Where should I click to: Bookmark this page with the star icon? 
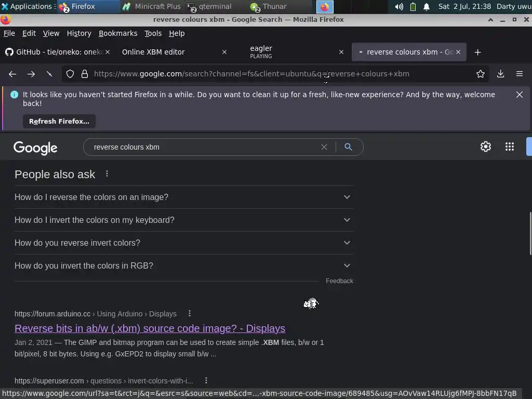480,74
